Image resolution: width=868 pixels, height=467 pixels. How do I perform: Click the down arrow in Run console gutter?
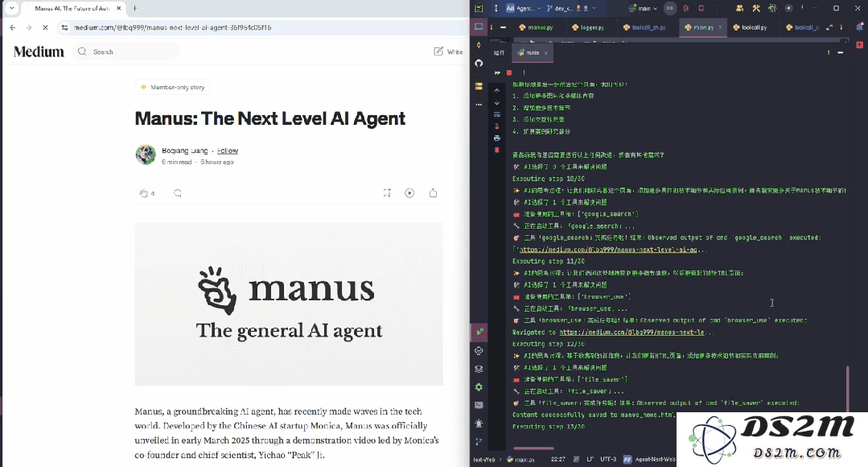pyautogui.click(x=496, y=102)
